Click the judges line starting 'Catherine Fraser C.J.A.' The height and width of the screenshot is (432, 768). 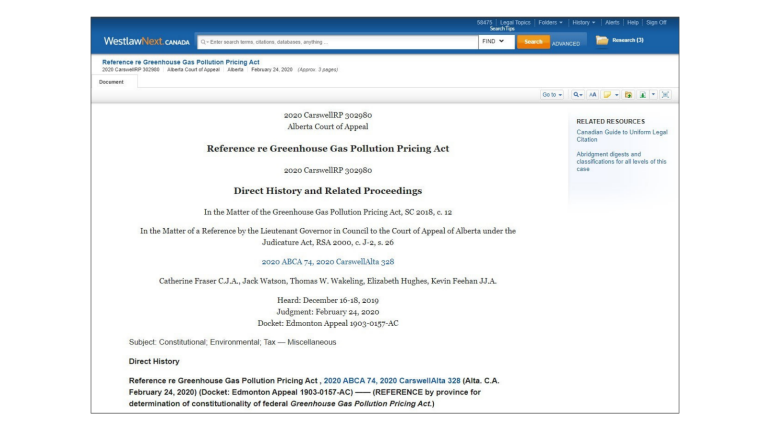pos(328,281)
